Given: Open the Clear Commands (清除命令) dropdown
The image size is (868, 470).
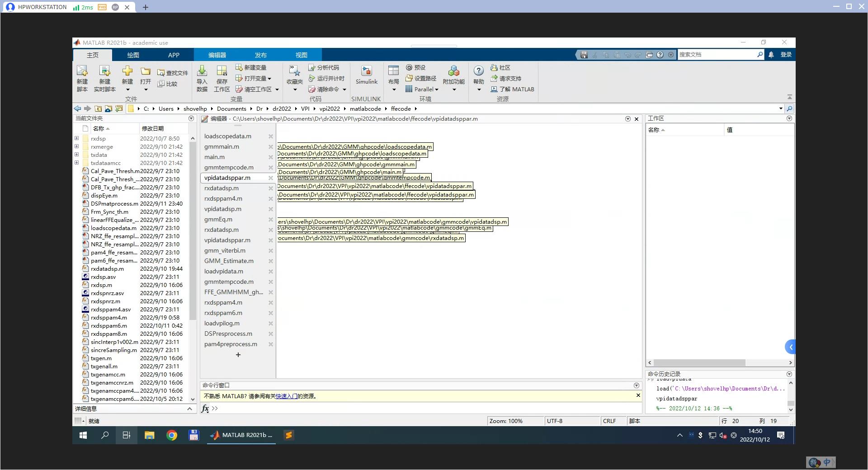Looking at the screenshot, I should click(x=344, y=89).
